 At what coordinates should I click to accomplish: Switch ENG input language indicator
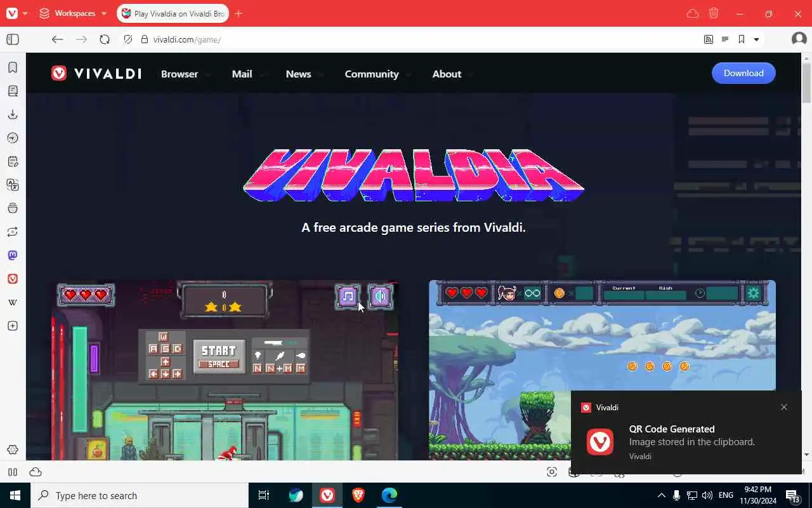pos(726,495)
